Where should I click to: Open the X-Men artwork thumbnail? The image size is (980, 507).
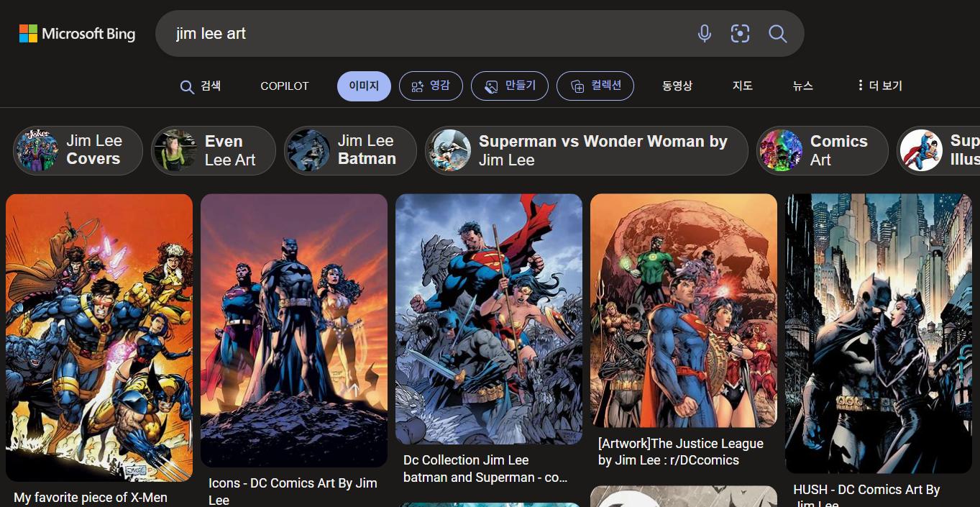click(x=99, y=337)
